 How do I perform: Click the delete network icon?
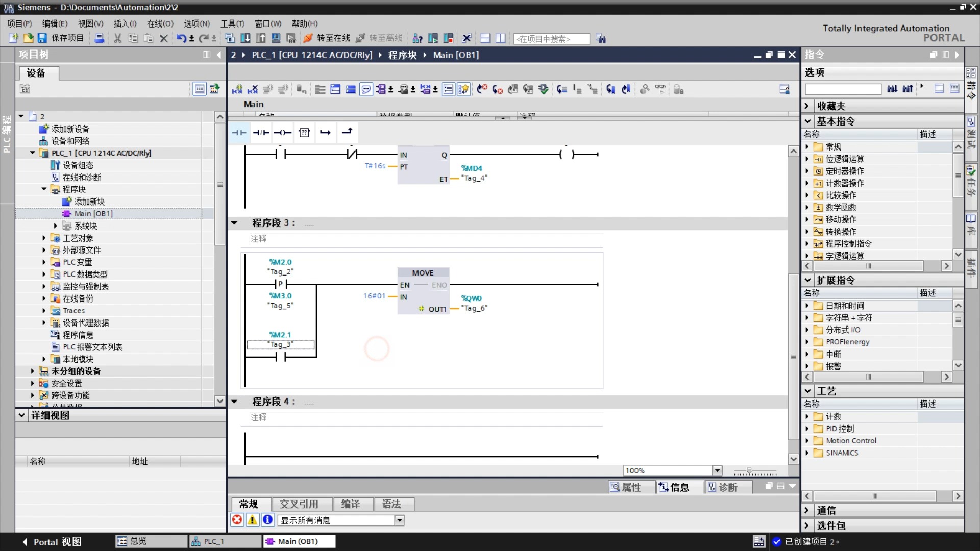coord(253,90)
